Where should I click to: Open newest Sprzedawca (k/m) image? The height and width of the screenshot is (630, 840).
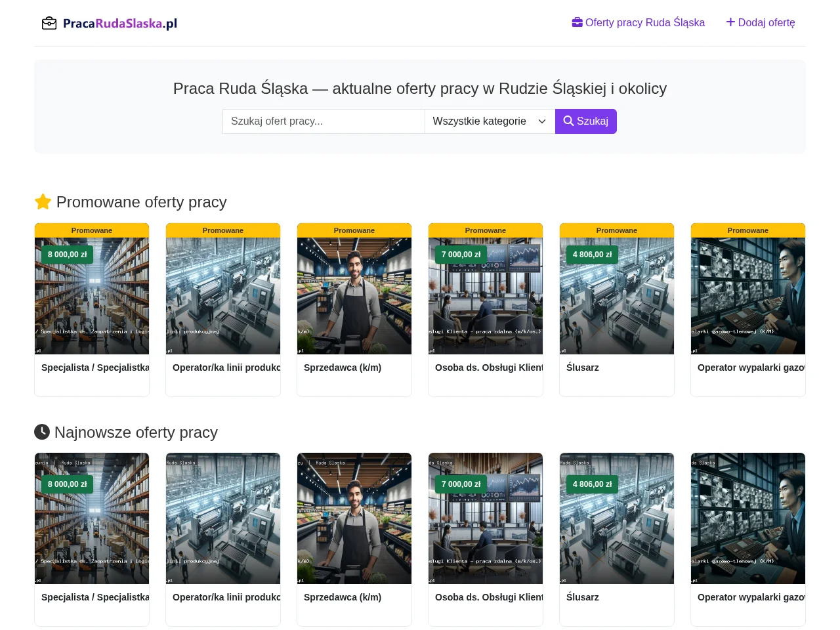tap(354, 518)
